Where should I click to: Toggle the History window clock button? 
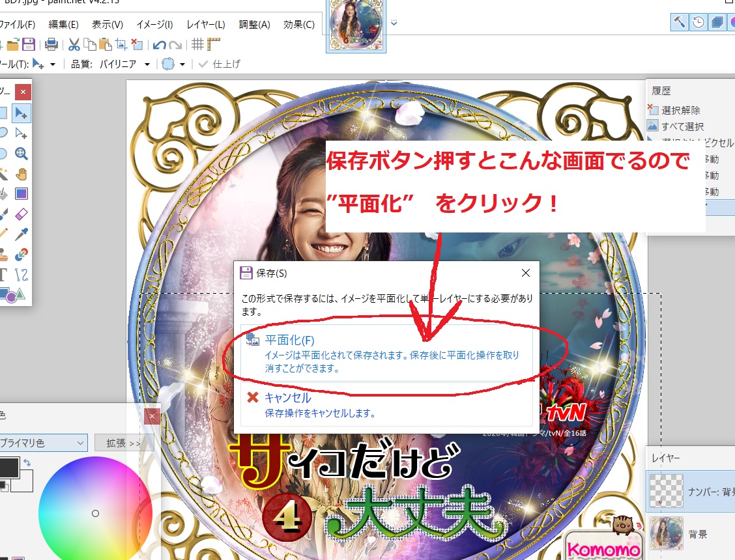coord(698,22)
